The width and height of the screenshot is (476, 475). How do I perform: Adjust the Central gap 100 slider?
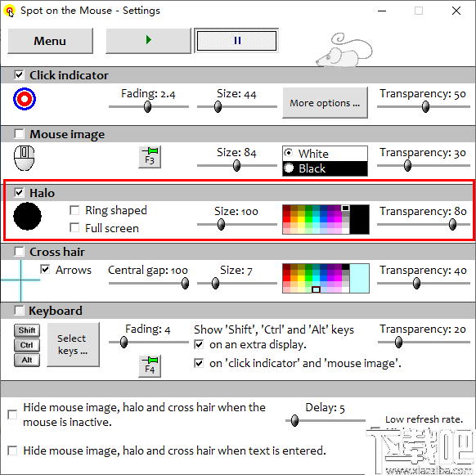coord(149,283)
